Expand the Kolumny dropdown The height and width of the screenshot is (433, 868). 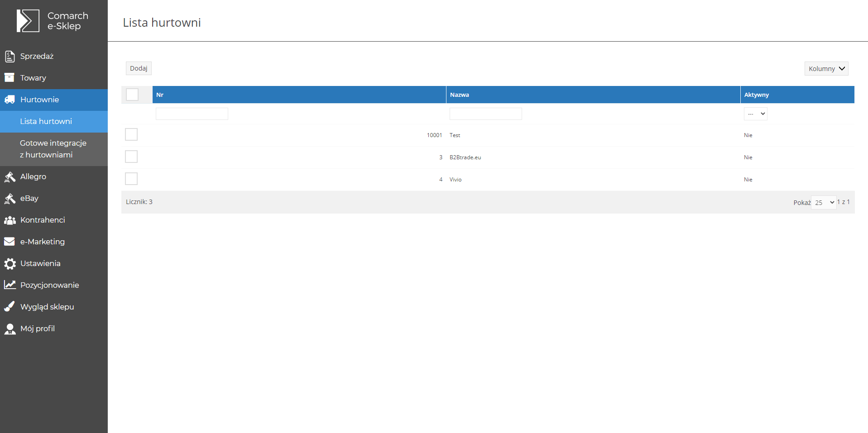tap(826, 69)
